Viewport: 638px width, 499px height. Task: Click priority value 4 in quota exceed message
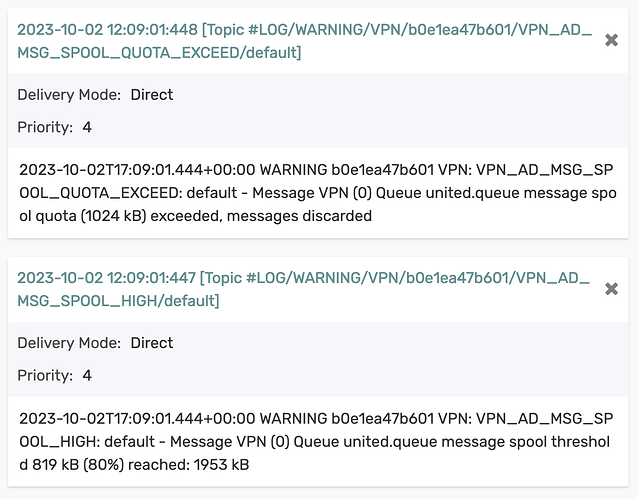point(87,127)
